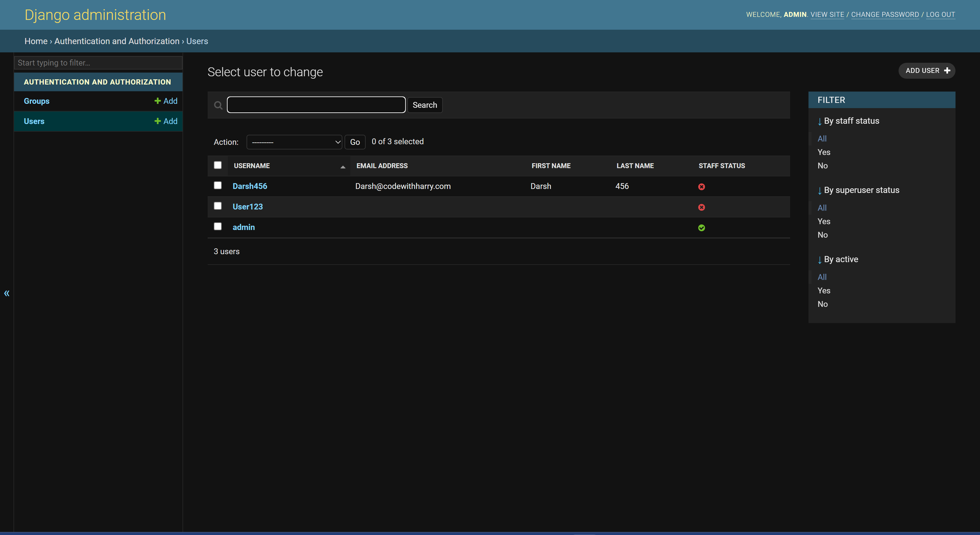Open Users in the sidebar
The width and height of the screenshot is (980, 535).
pyautogui.click(x=34, y=121)
